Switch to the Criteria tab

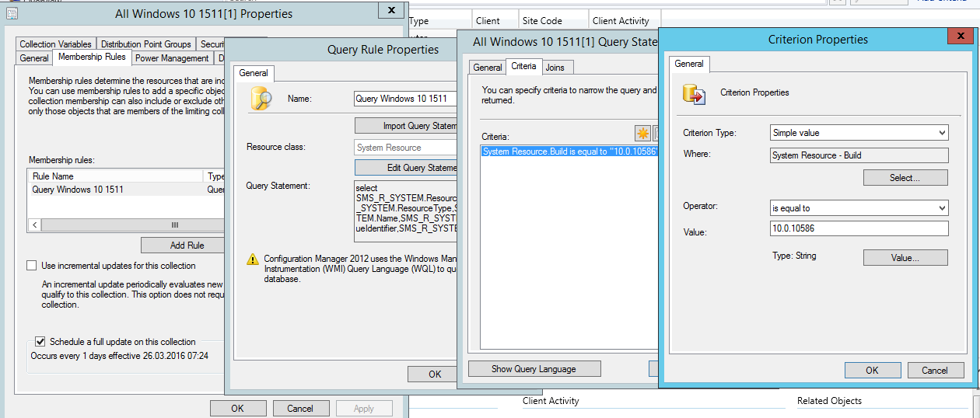tap(523, 66)
